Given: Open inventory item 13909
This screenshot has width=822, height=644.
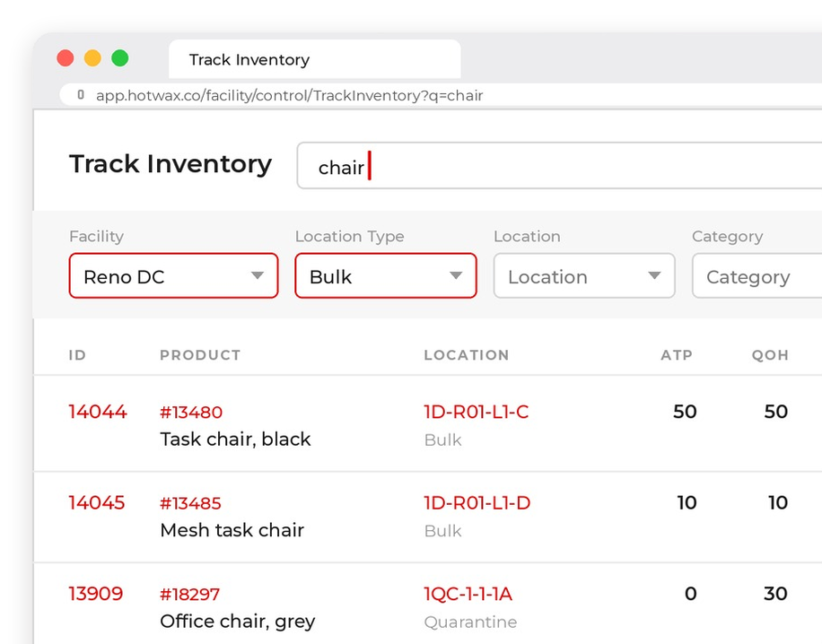Looking at the screenshot, I should (x=96, y=594).
